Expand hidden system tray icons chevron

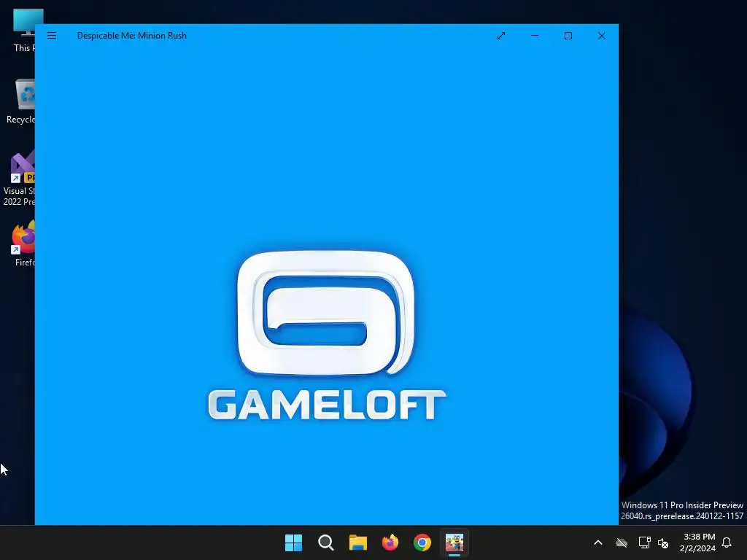tap(598, 542)
